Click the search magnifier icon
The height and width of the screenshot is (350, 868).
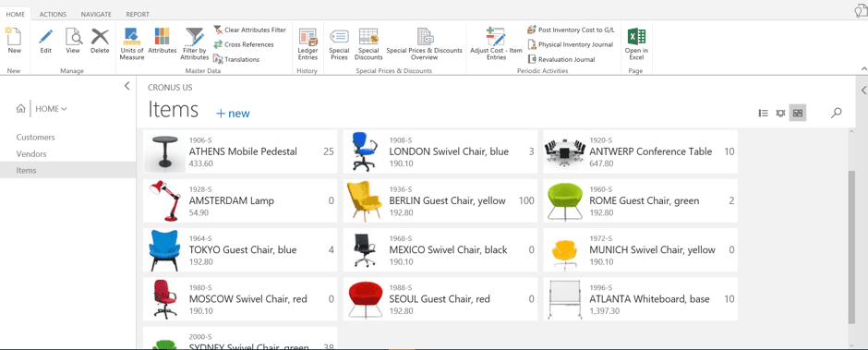[x=837, y=113]
